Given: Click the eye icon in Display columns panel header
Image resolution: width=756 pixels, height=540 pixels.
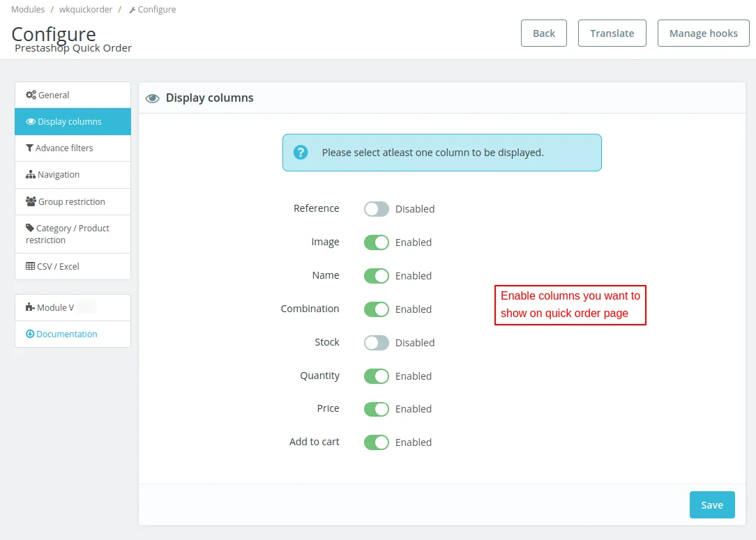Looking at the screenshot, I should pyautogui.click(x=152, y=98).
